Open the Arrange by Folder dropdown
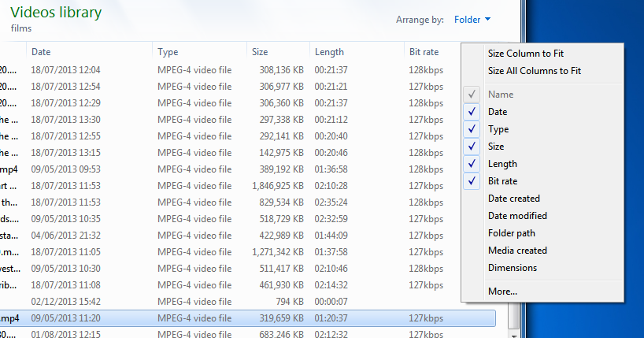This screenshot has width=644, height=338. (x=472, y=20)
